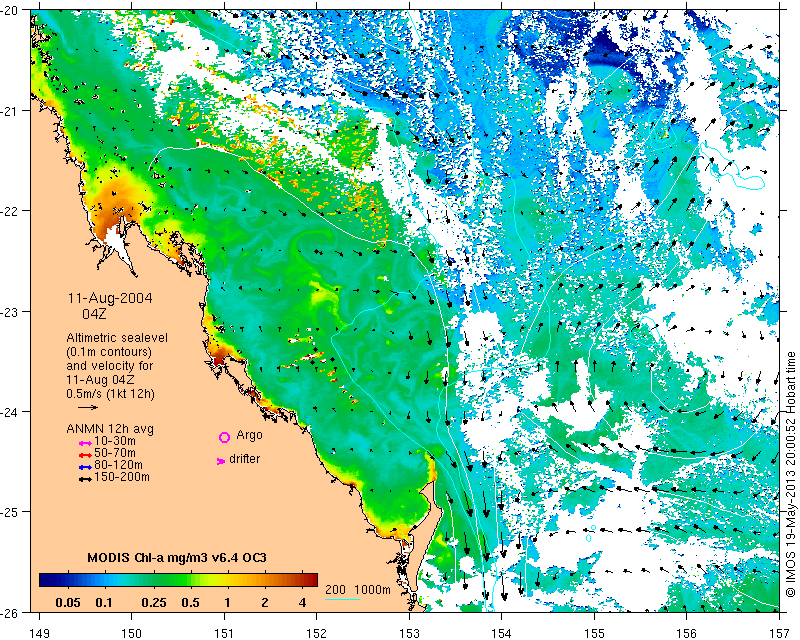Click the colorbar tick value 1
Viewport: 800px width, 640px height.
click(227, 603)
